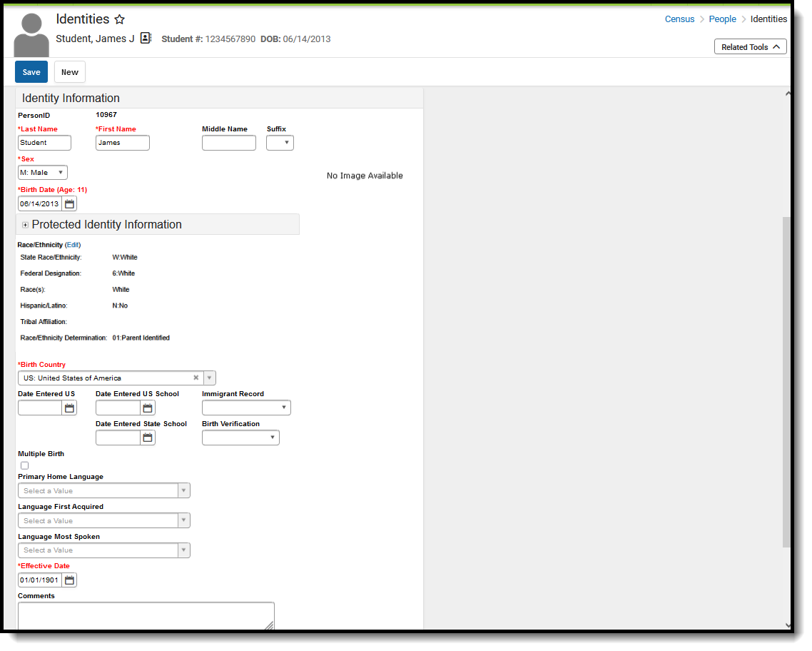The height and width of the screenshot is (651, 812).
Task: Open the Birth Verification dropdown
Action: 274,437
